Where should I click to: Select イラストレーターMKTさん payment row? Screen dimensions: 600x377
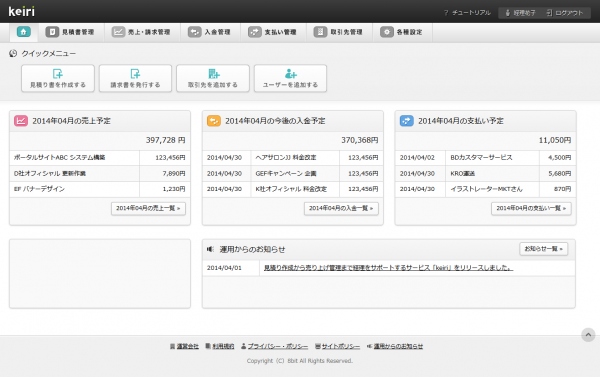(x=486, y=189)
